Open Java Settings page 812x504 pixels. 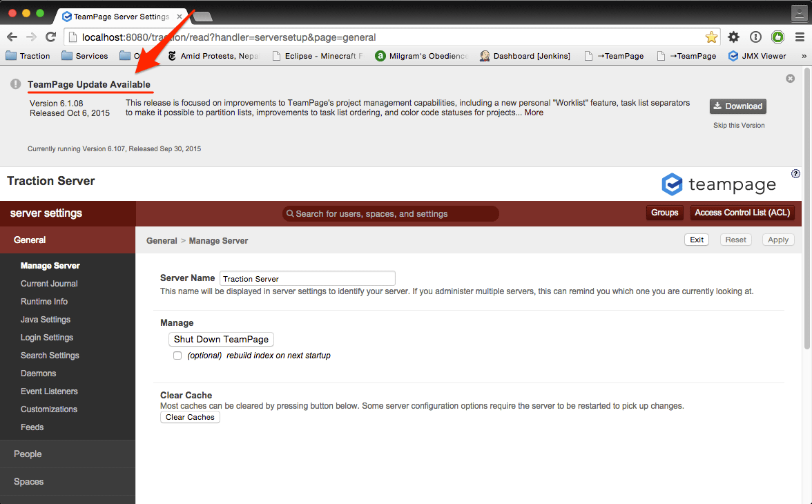(46, 320)
